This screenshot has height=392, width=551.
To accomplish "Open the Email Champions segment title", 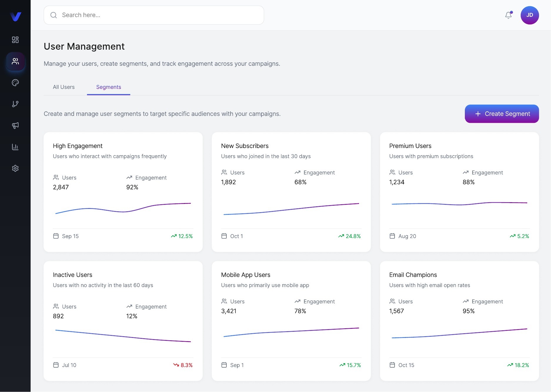I will click(413, 275).
